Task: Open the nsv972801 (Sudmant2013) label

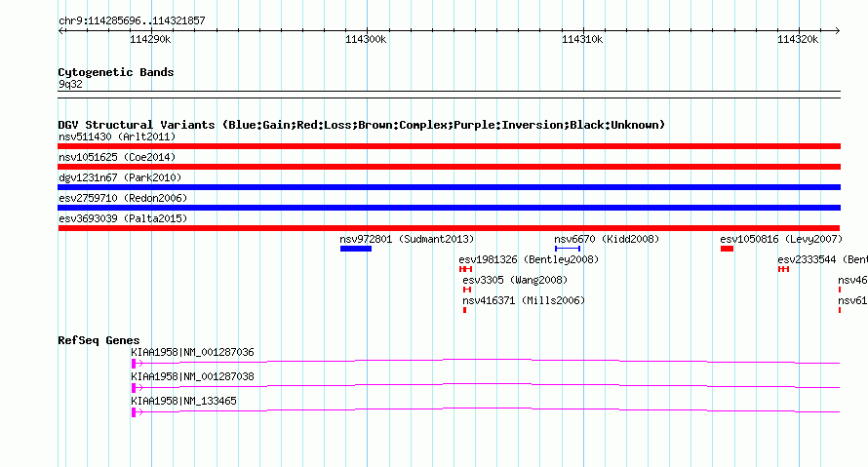Action: 407,239
